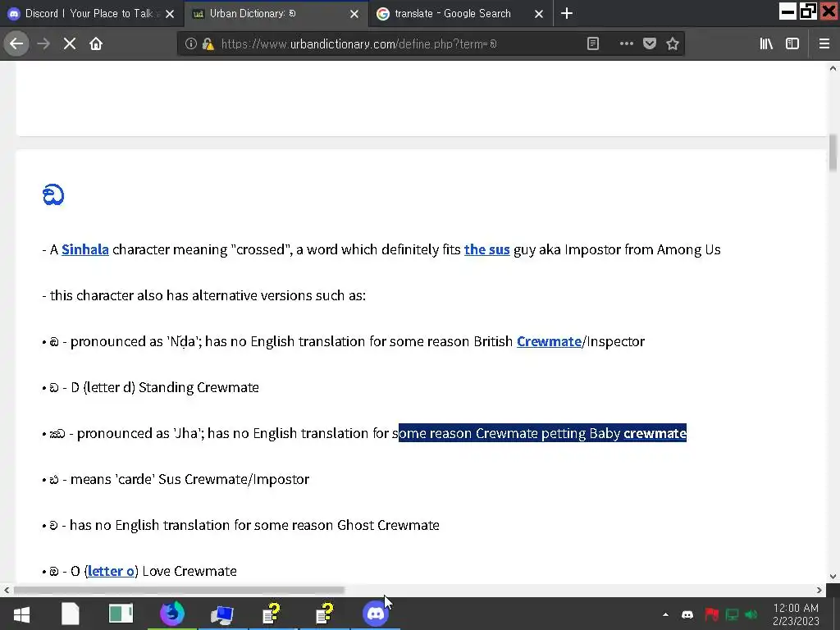Close the Urban Dictionary tab
Image resolution: width=840 pixels, height=630 pixels.
click(x=354, y=14)
